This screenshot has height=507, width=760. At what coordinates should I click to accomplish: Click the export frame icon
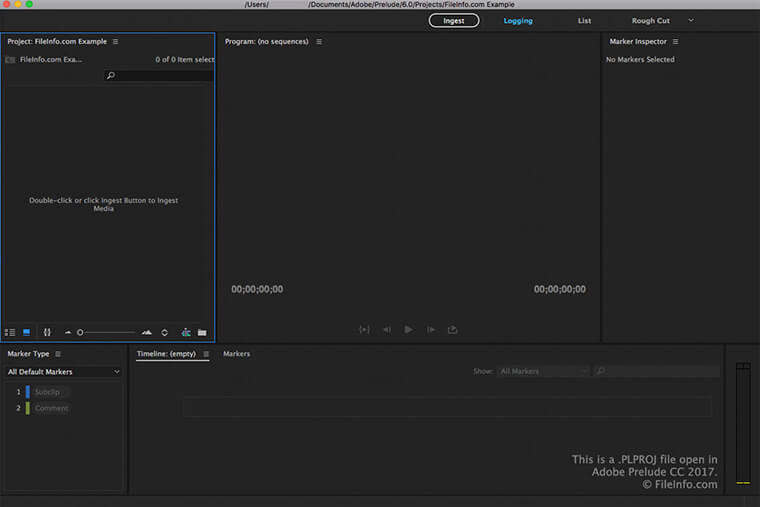click(x=452, y=329)
